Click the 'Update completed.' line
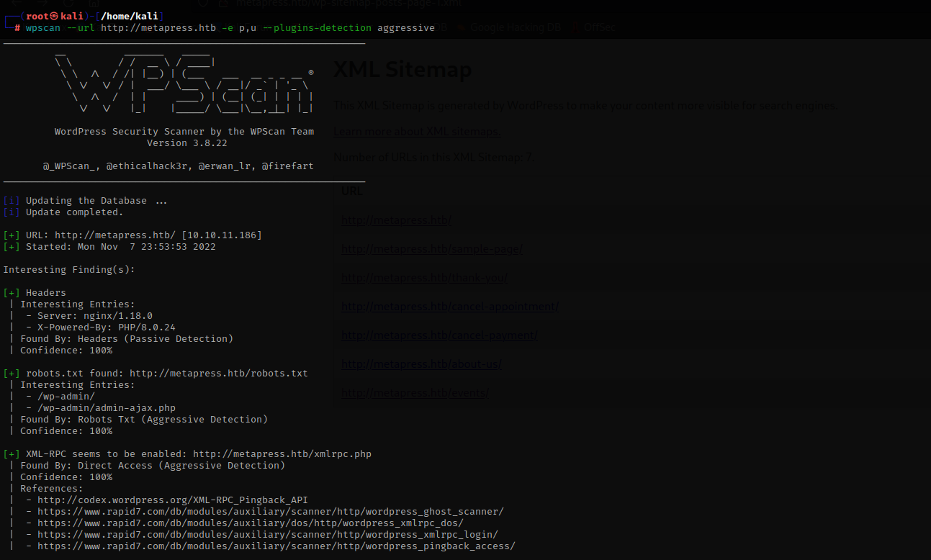Viewport: 931px width, 560px height. point(63,212)
